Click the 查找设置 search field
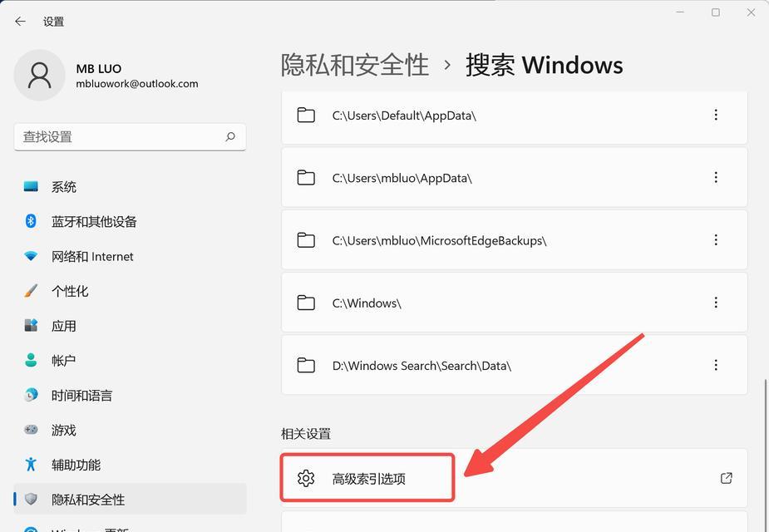Image resolution: width=769 pixels, height=532 pixels. pyautogui.click(x=130, y=137)
